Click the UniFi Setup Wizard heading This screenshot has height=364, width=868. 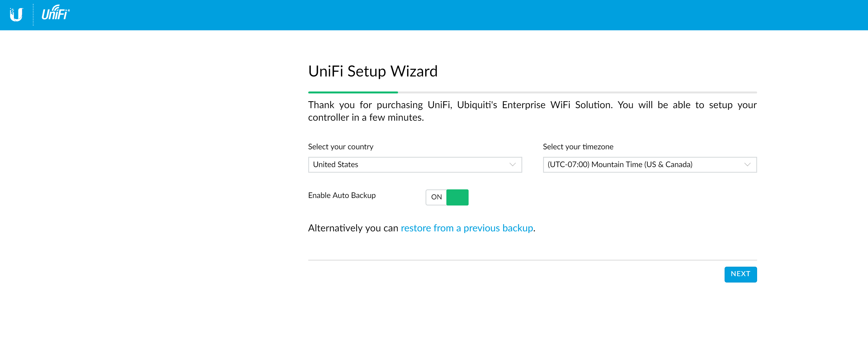click(x=373, y=71)
